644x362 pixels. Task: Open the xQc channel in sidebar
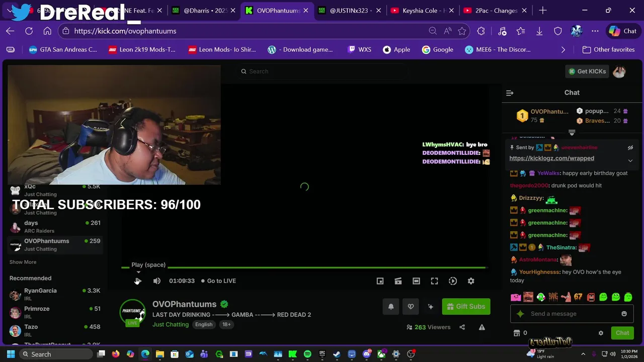(x=55, y=190)
